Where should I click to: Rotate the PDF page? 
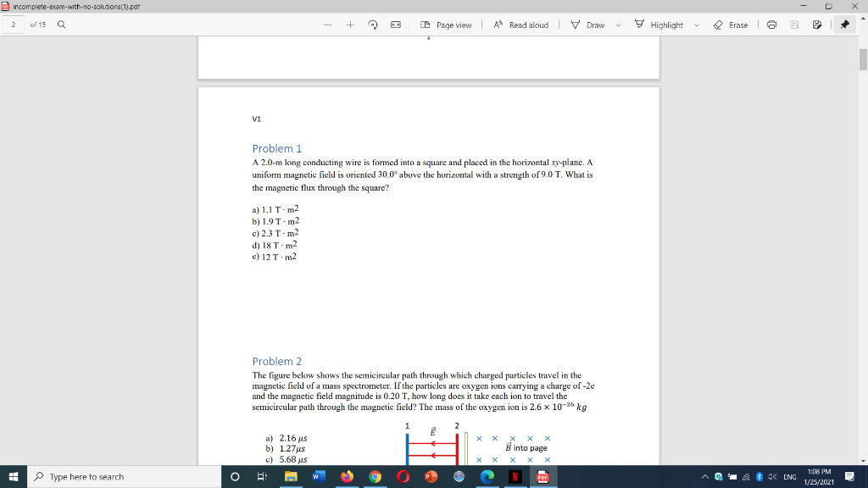[373, 25]
